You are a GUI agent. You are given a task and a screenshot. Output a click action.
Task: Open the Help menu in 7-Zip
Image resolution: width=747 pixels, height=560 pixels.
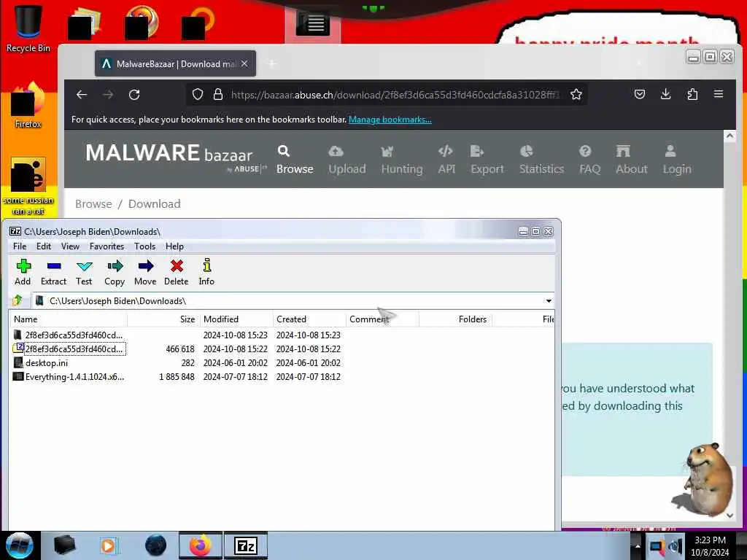click(174, 246)
